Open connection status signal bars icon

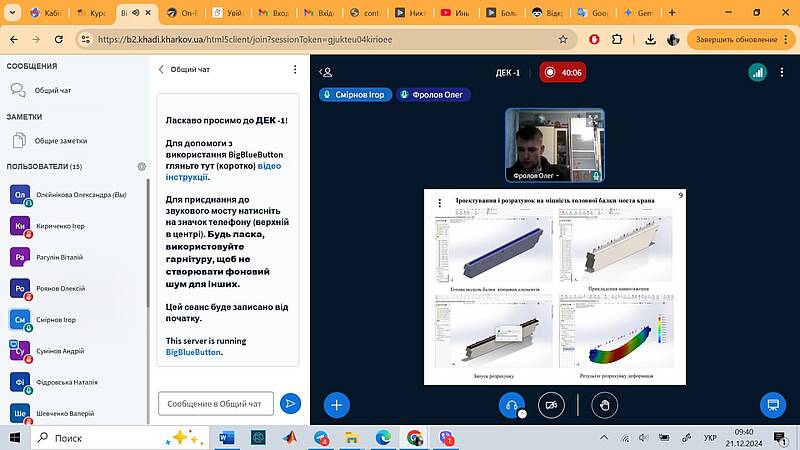[757, 72]
